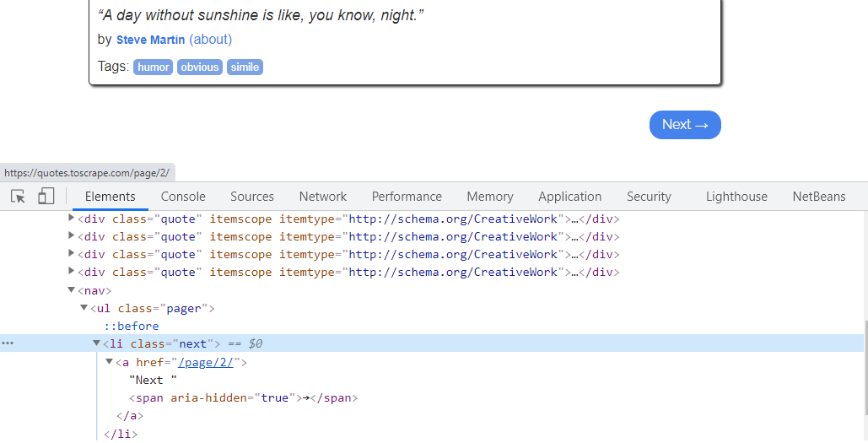The height and width of the screenshot is (443, 868).
Task: Click the simile tag
Action: pyautogui.click(x=245, y=68)
